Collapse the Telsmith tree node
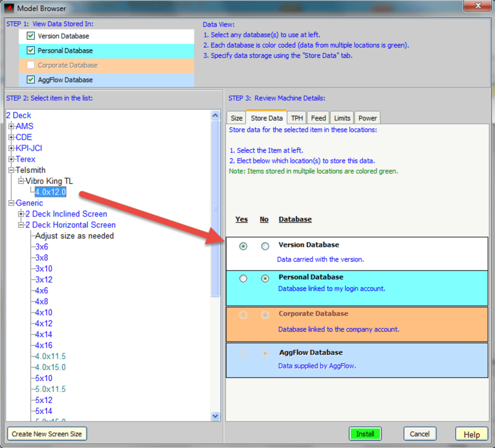Image resolution: width=495 pixels, height=448 pixels. (11, 170)
